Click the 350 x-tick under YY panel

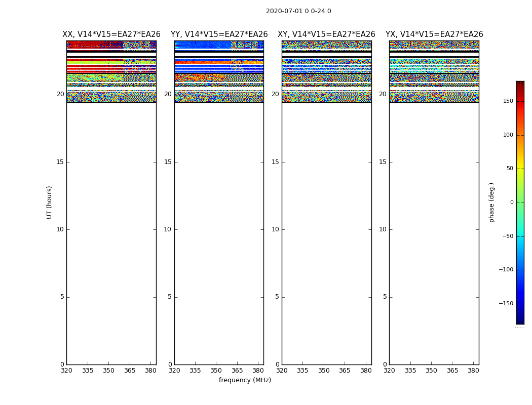[x=216, y=371]
